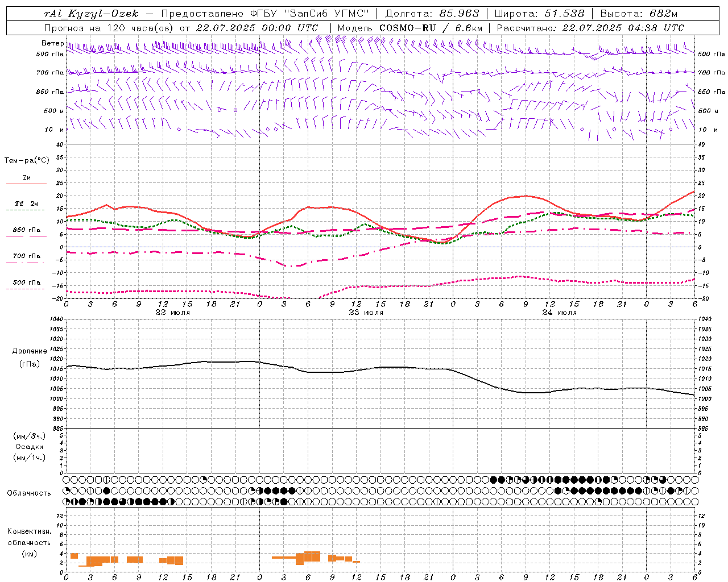728x582 pixels.
Task: Select the text Предоставлено ФГБУ "ЗапСиб УГМС"
Action: click(266, 14)
